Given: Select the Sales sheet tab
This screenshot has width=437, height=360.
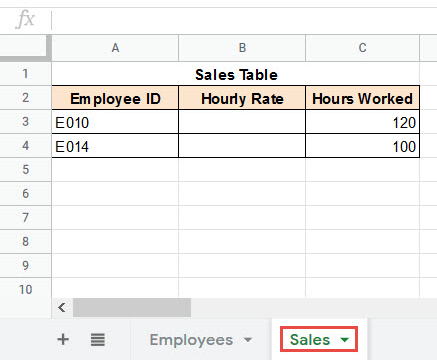Looking at the screenshot, I should point(310,340).
